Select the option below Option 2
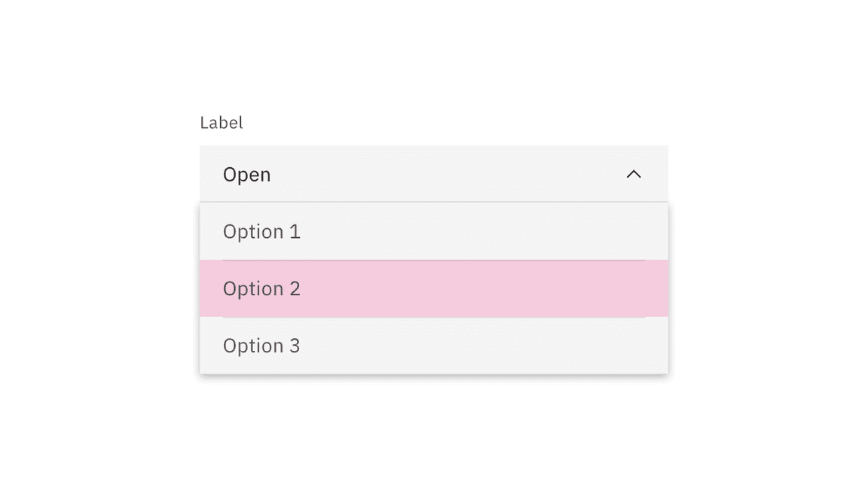868x488 pixels. click(x=433, y=346)
